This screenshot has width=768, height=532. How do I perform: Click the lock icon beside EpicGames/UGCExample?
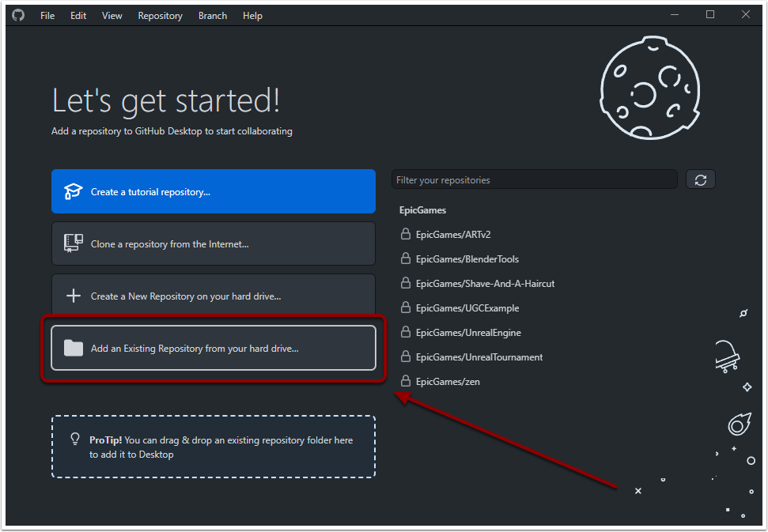406,308
